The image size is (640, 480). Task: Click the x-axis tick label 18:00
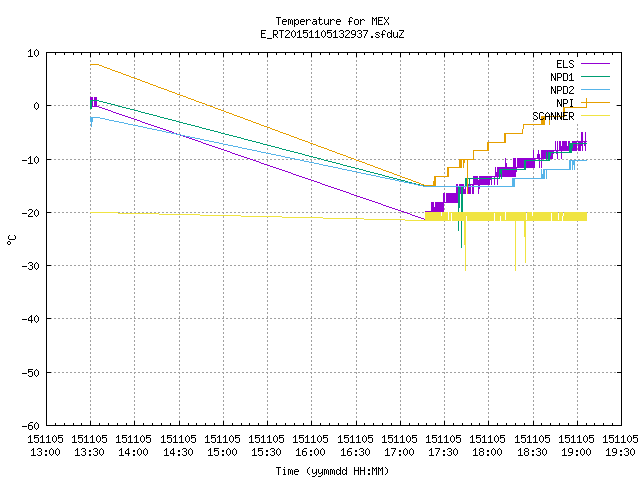pyautogui.click(x=487, y=452)
